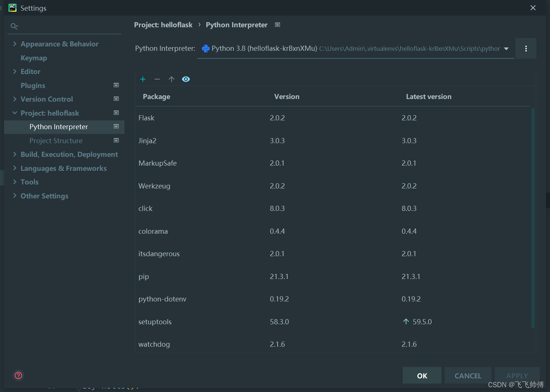Click the Latest version column header
550x392 pixels.
click(429, 96)
